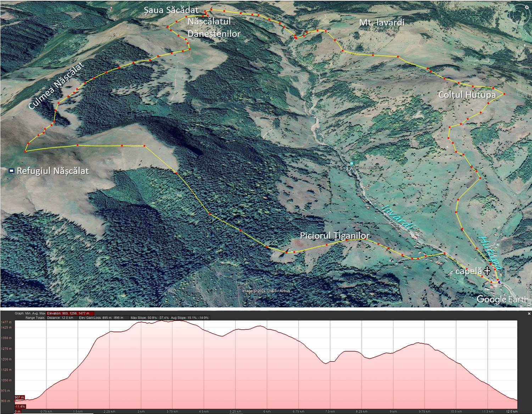The width and height of the screenshot is (532, 414).
Task: Click the 907 m elevation cursor tag
Action: [19, 397]
